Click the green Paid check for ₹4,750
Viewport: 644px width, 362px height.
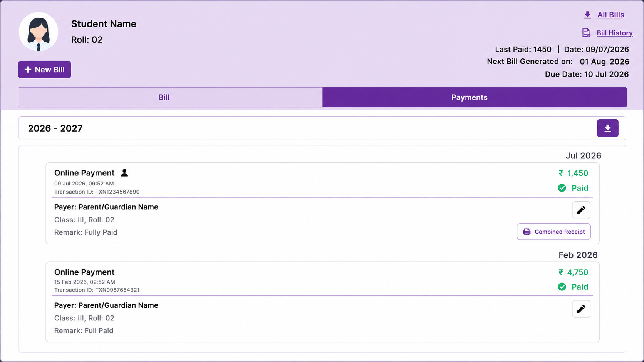(562, 287)
